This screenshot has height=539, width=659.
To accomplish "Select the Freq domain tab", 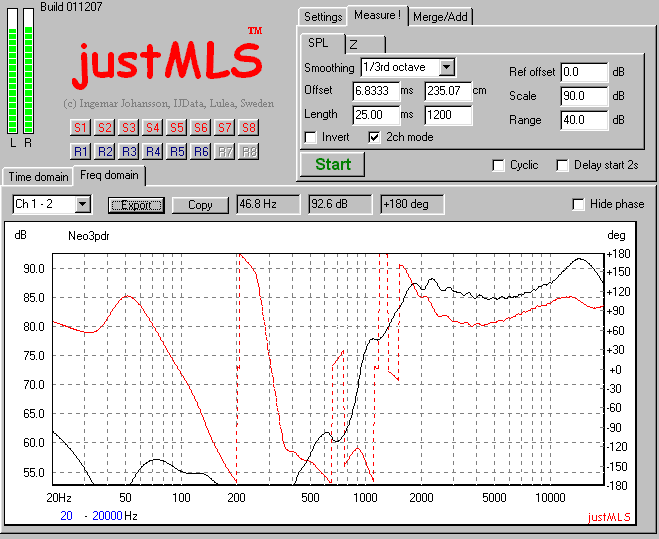I will coord(109,175).
